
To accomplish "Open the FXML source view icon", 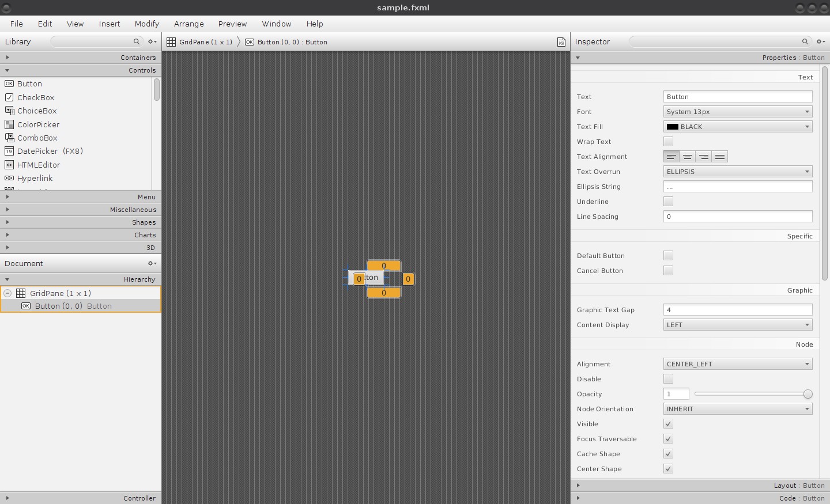I will point(561,41).
